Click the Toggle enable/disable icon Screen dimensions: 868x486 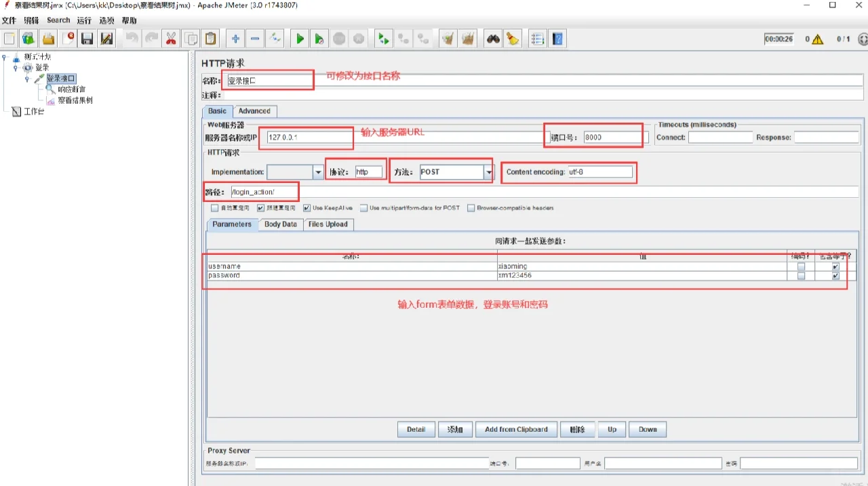pos(275,39)
